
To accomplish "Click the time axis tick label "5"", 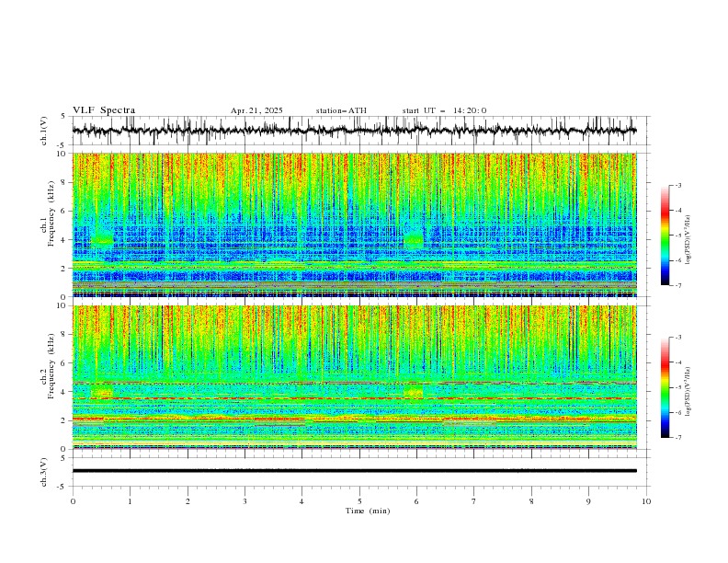I will coord(359,501).
